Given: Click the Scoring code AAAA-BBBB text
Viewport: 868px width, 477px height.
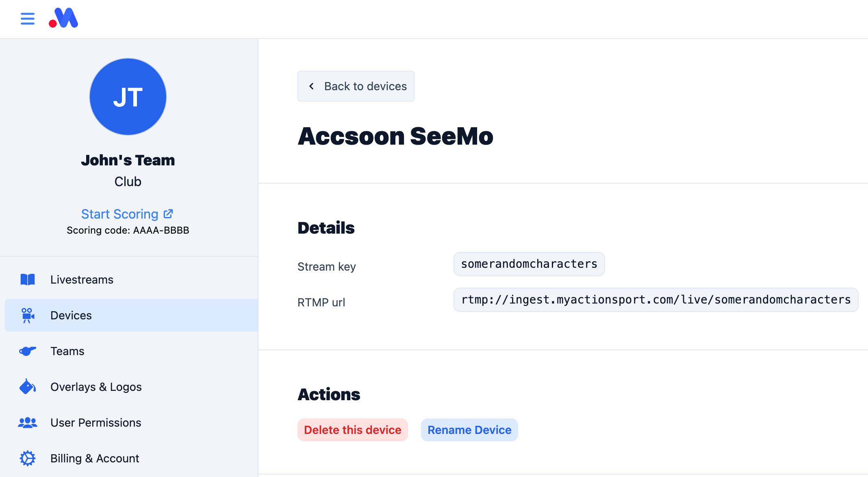Looking at the screenshot, I should pos(128,230).
